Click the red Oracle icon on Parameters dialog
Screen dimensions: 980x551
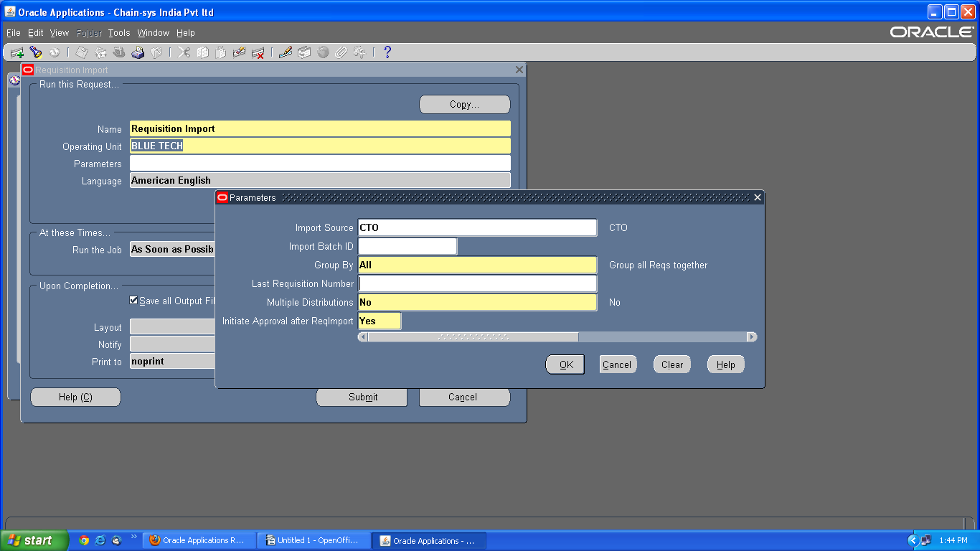pos(222,197)
